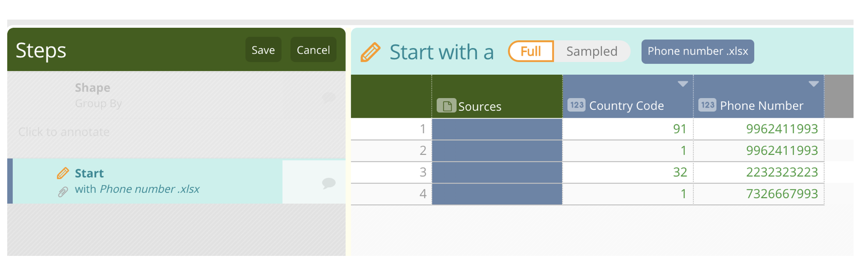Open the comment bubble on the Start step

(329, 183)
